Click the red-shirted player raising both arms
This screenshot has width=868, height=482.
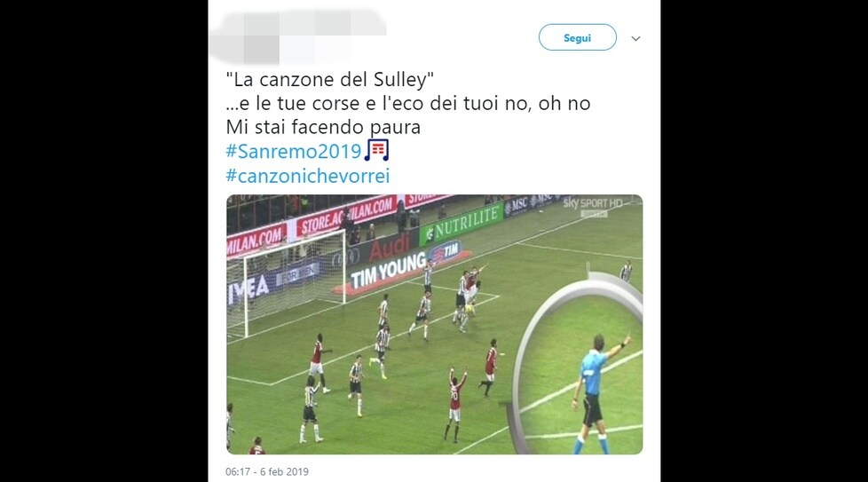coord(455,403)
